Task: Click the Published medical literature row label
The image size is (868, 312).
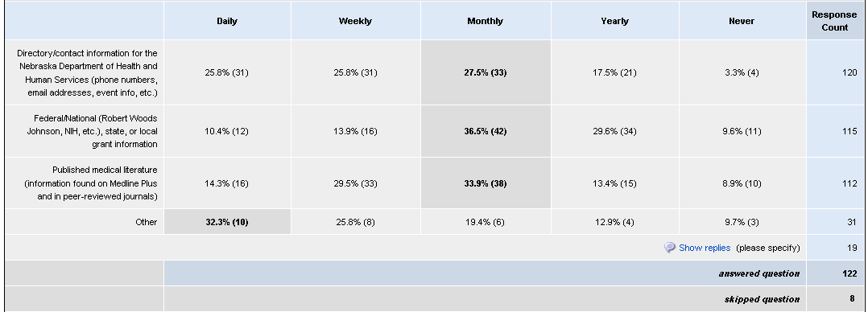Action: coord(91,183)
